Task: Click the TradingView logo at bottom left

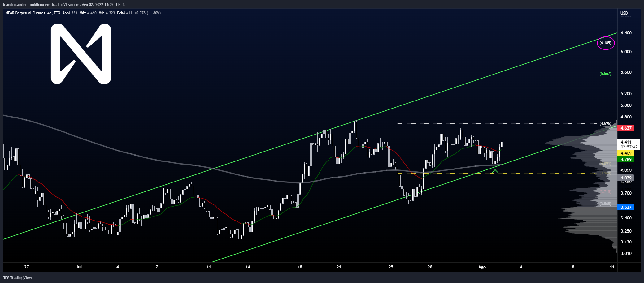Action: pyautogui.click(x=18, y=277)
